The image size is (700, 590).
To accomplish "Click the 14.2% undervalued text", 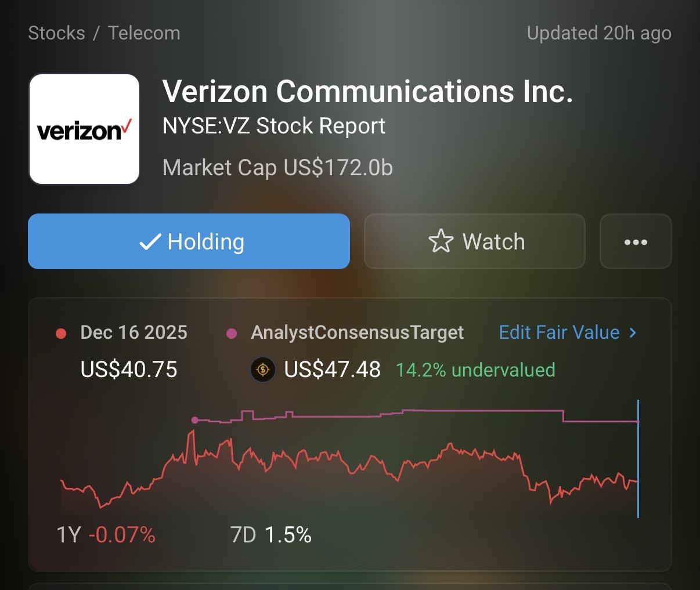I will (475, 370).
